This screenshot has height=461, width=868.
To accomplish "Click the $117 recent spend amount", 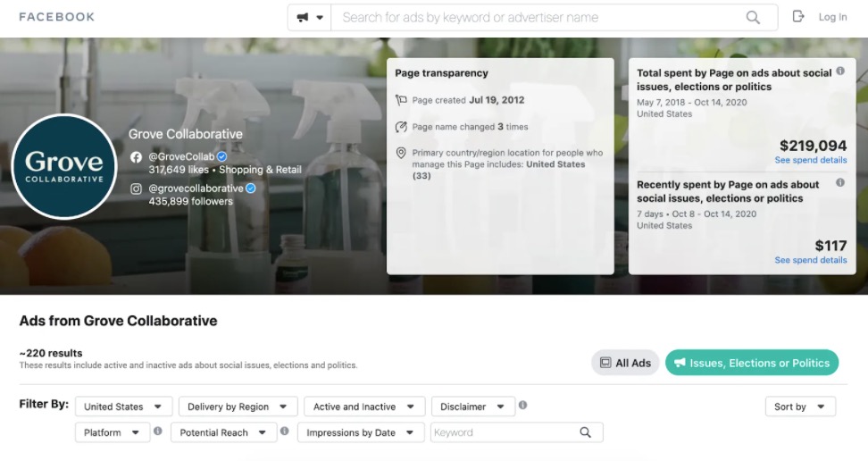I will click(830, 246).
